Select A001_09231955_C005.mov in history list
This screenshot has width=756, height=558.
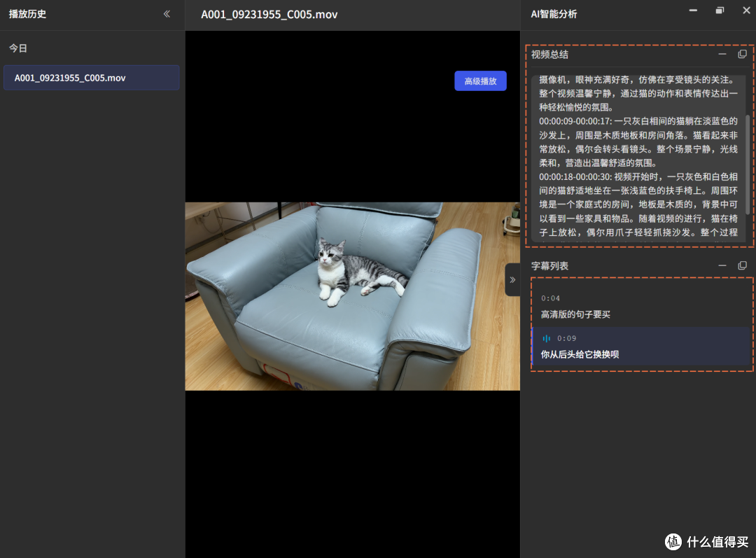(92, 78)
